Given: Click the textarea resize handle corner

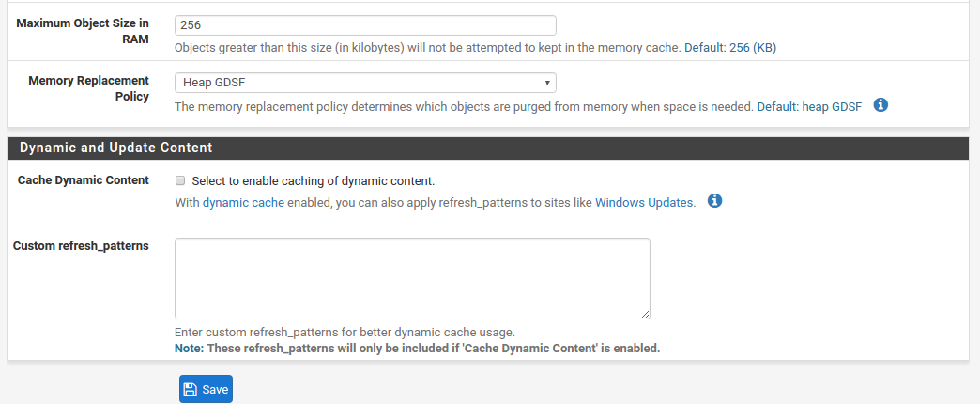Looking at the screenshot, I should pos(645,314).
